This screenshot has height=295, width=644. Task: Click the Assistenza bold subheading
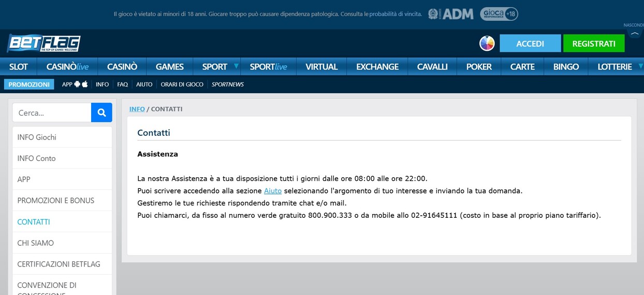tap(157, 154)
